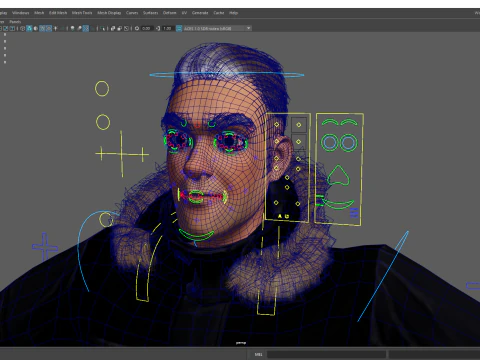480x360 pixels.
Task: Click the command output field right of command line
Action: click(x=434, y=354)
